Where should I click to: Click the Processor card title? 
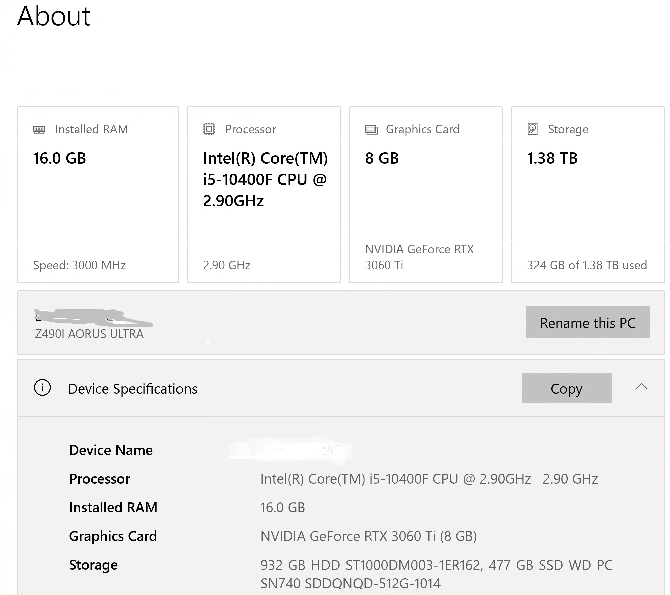[250, 129]
